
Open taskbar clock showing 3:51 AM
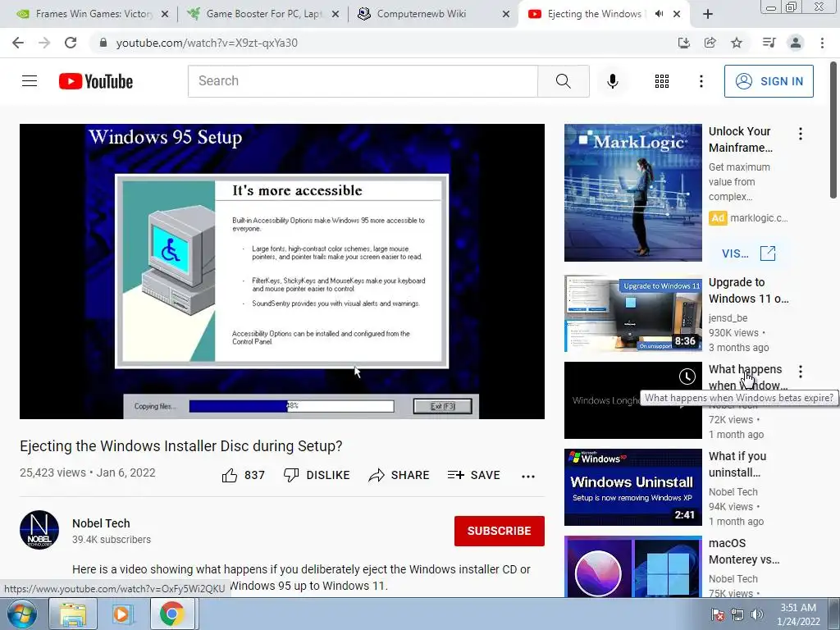click(x=798, y=614)
